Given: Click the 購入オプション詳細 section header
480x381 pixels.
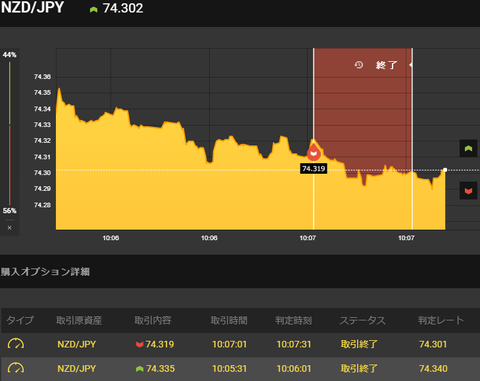Looking at the screenshot, I should [x=45, y=272].
